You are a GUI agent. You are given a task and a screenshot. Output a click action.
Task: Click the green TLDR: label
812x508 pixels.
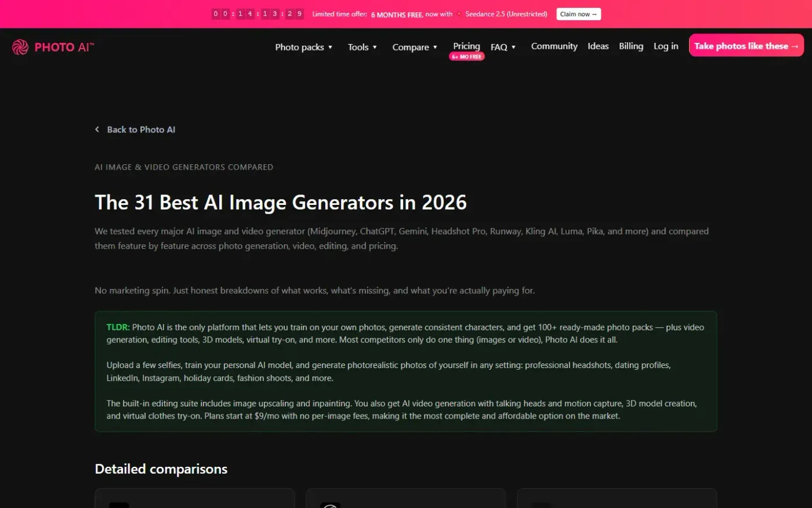click(118, 327)
